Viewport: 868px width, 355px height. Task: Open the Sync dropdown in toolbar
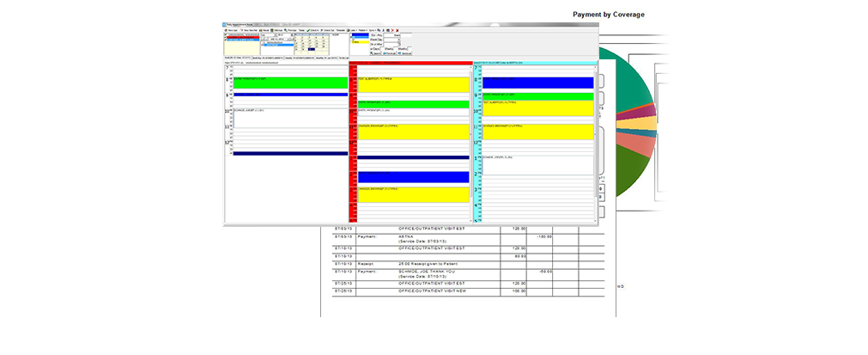pos(372,30)
